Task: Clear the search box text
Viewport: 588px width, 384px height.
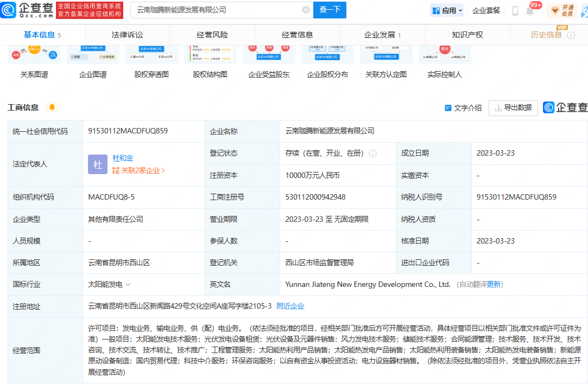Action: point(306,10)
